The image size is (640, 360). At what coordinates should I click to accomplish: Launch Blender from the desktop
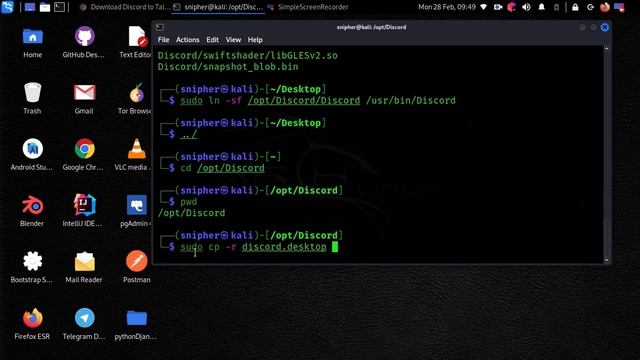point(32,211)
